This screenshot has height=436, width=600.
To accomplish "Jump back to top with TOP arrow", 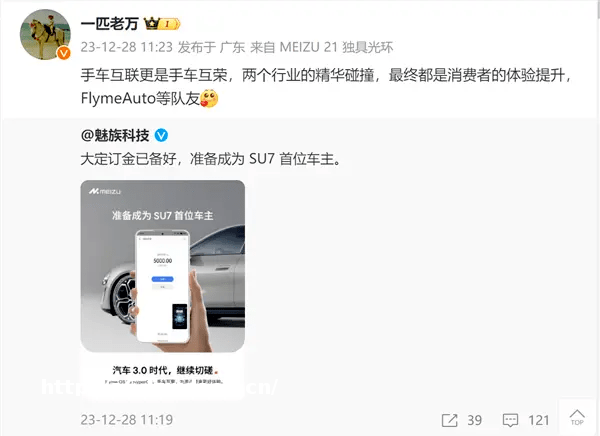I will click(577, 417).
